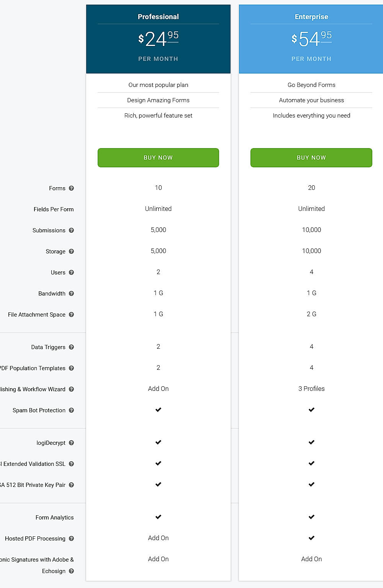Open the Storage help icon
Viewport: 383px width, 588px height.
71,251
